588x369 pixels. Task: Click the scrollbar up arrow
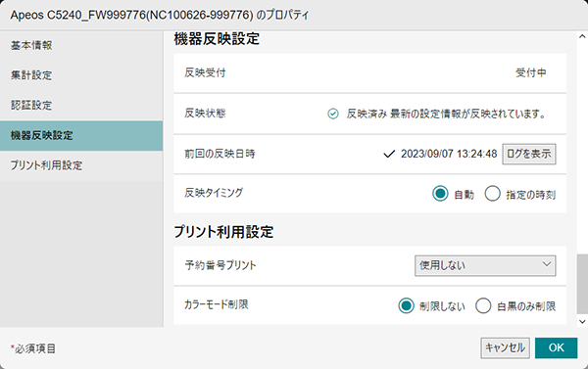click(582, 37)
